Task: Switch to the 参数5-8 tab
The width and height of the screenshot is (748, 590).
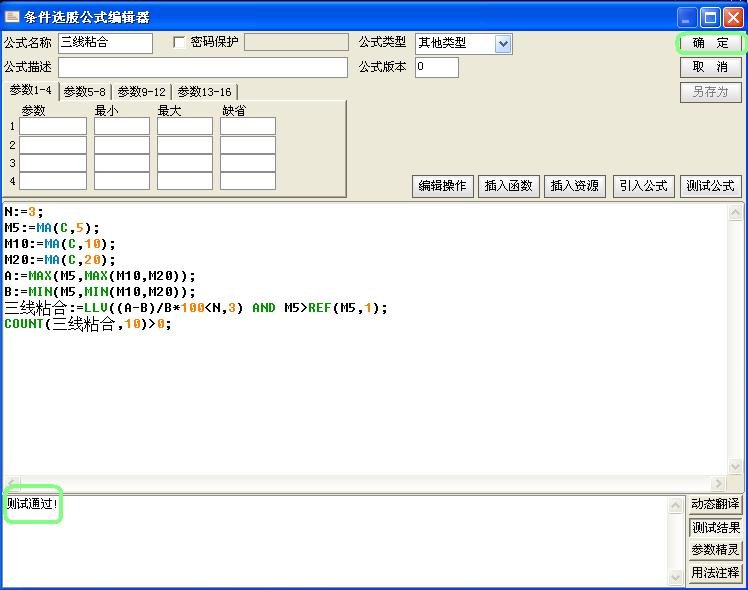Action: point(84,92)
